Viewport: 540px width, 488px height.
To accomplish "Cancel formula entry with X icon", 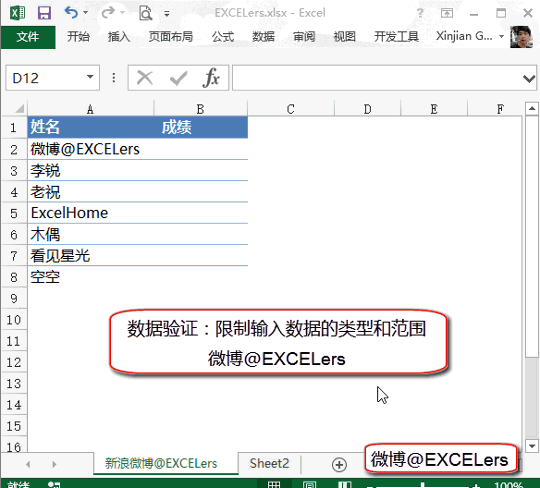I will click(145, 78).
